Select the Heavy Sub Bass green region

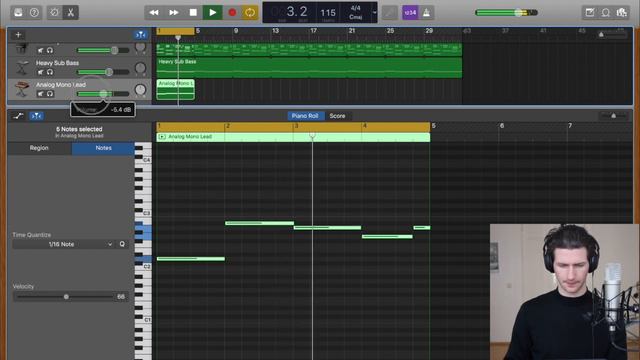[x=309, y=68]
